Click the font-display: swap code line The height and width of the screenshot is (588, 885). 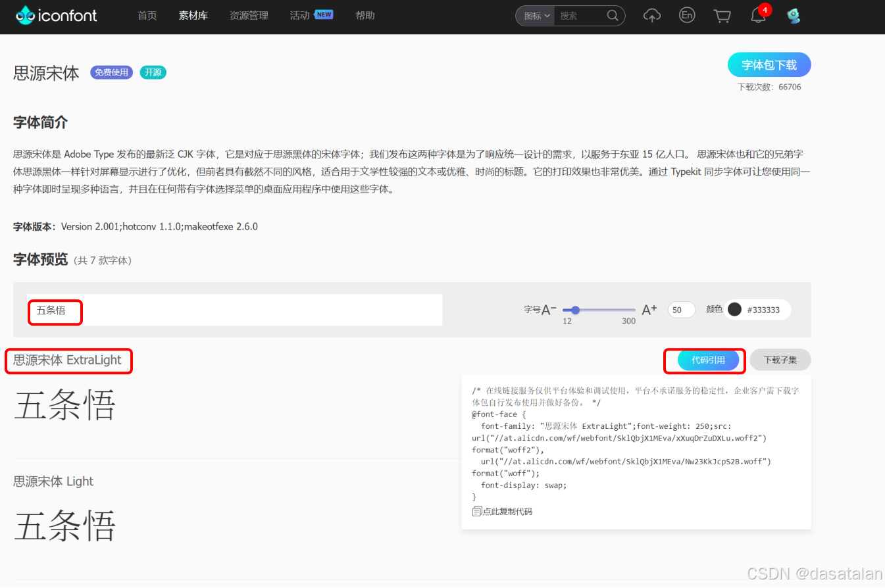coord(524,485)
